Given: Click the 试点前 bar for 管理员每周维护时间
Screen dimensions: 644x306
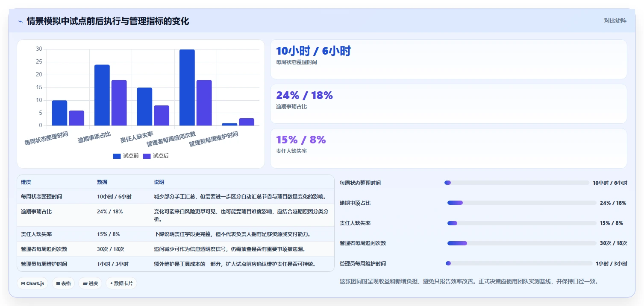Looking at the screenshot, I should click(x=229, y=124).
